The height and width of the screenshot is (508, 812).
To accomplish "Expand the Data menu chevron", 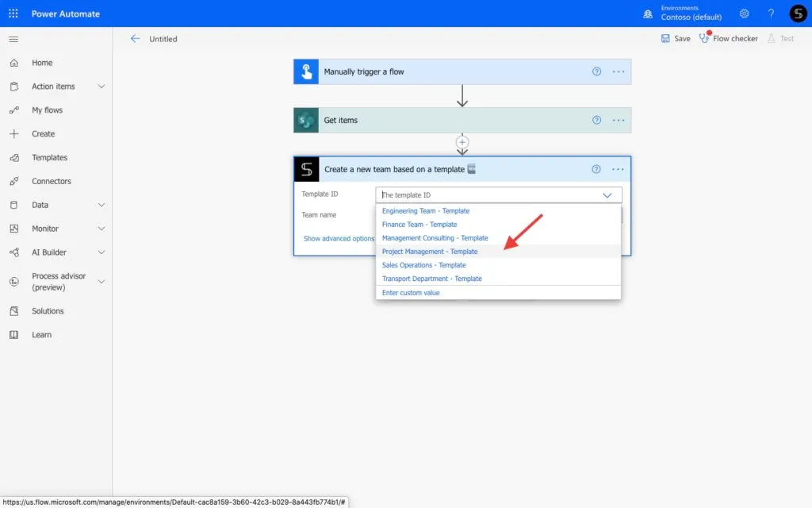I will [x=101, y=205].
